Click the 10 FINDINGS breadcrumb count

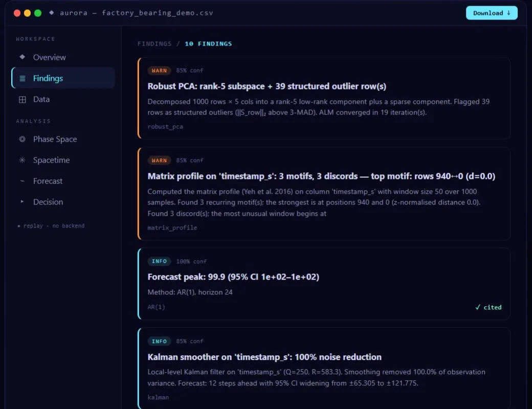[x=208, y=44]
